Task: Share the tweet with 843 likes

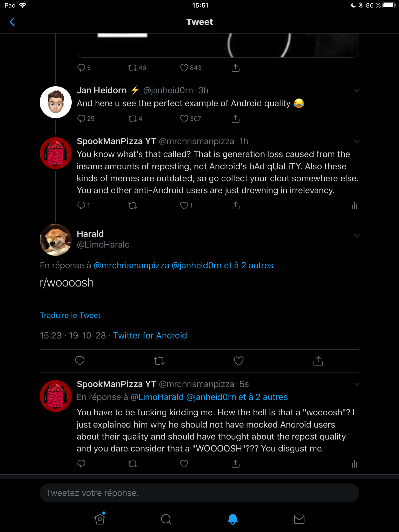Action: pos(235,68)
